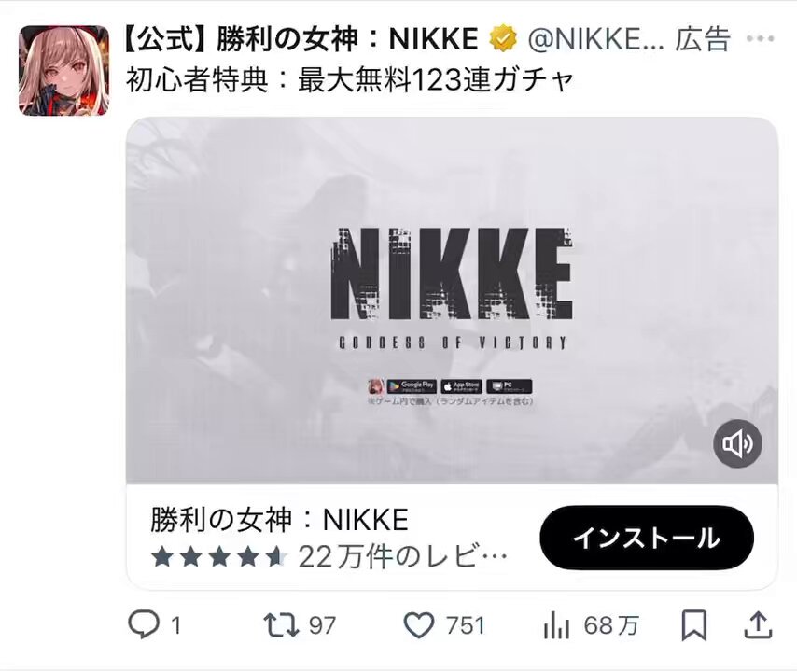797x672 pixels.
Task: Click the 【公式】勝利の女神：NIKKE display name
Action: 301,38
